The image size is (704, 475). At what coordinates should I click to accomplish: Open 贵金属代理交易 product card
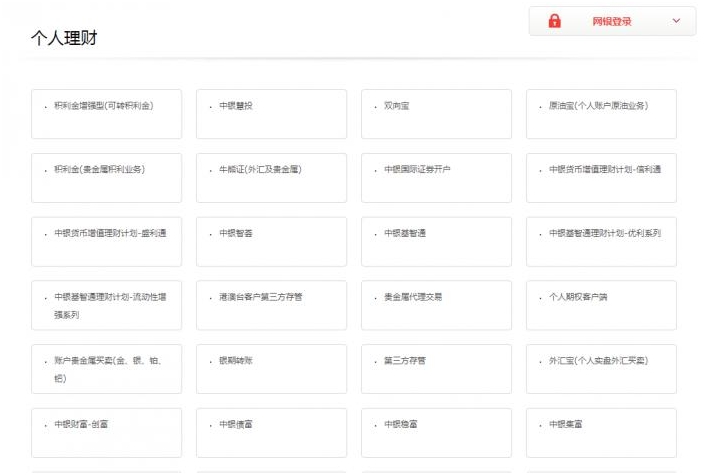(x=413, y=297)
